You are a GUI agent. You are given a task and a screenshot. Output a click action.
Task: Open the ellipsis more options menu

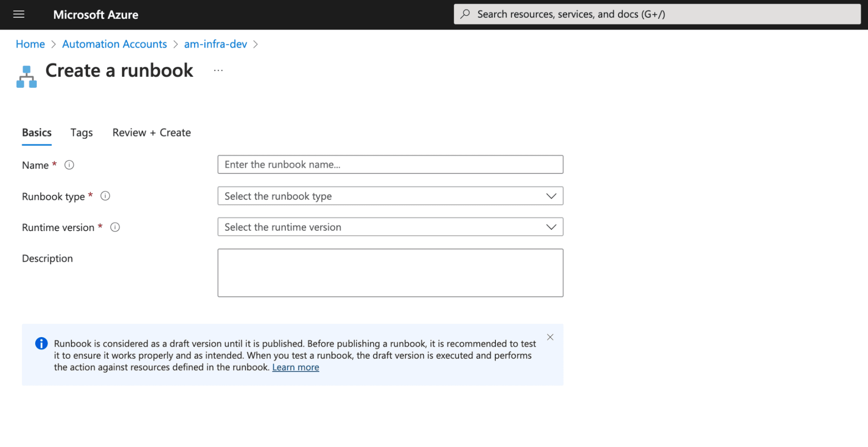[x=218, y=70]
